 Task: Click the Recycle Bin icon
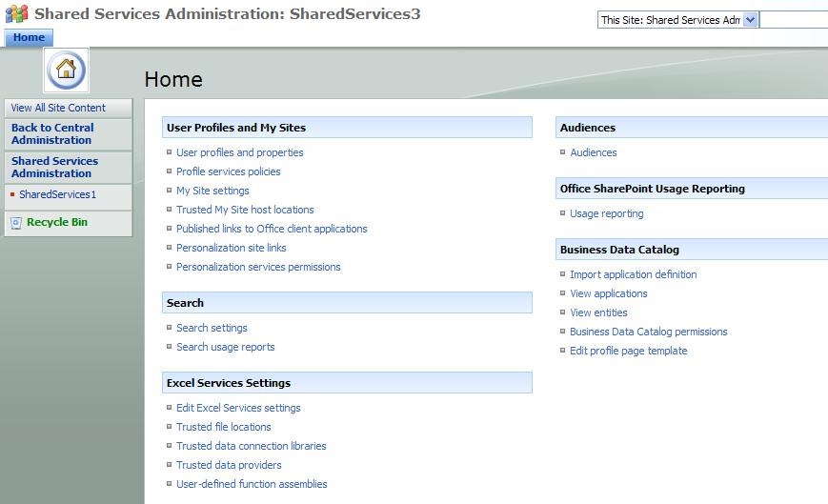click(16, 223)
